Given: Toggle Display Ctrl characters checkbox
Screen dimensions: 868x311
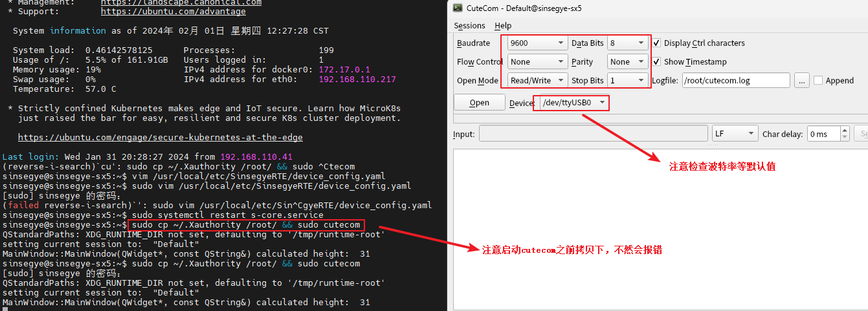Looking at the screenshot, I should pyautogui.click(x=657, y=43).
